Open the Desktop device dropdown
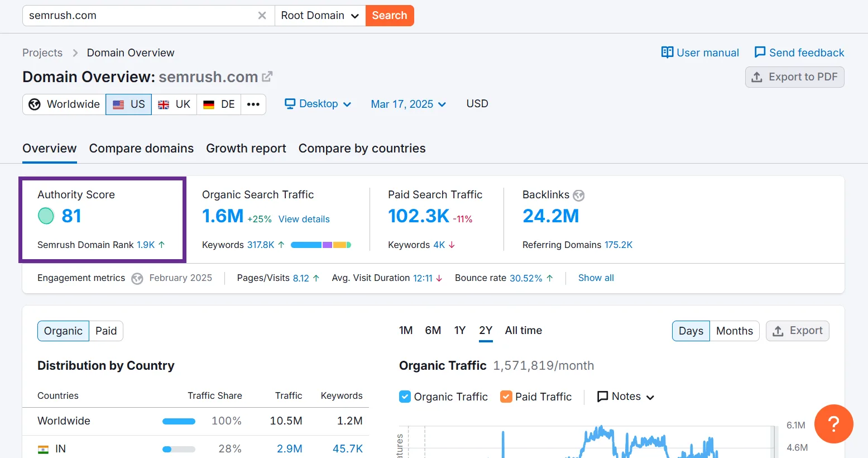 click(x=318, y=104)
